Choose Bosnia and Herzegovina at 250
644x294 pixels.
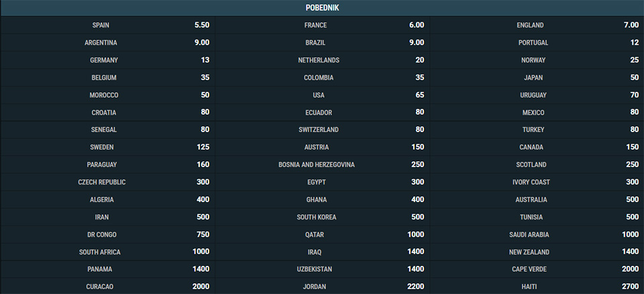[323, 164]
